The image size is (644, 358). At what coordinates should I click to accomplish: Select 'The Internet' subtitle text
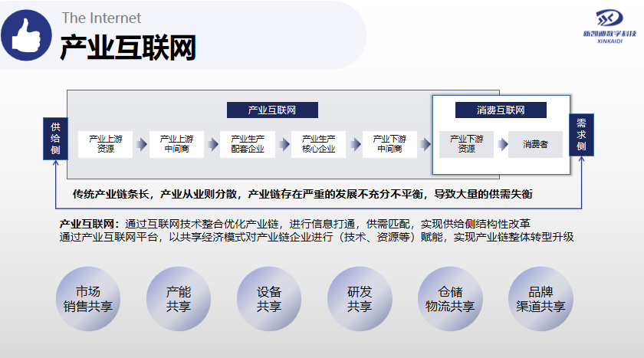[x=101, y=18]
